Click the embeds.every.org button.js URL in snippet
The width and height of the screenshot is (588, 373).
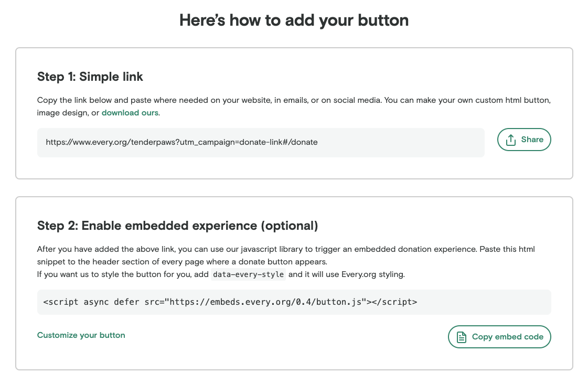265,302
